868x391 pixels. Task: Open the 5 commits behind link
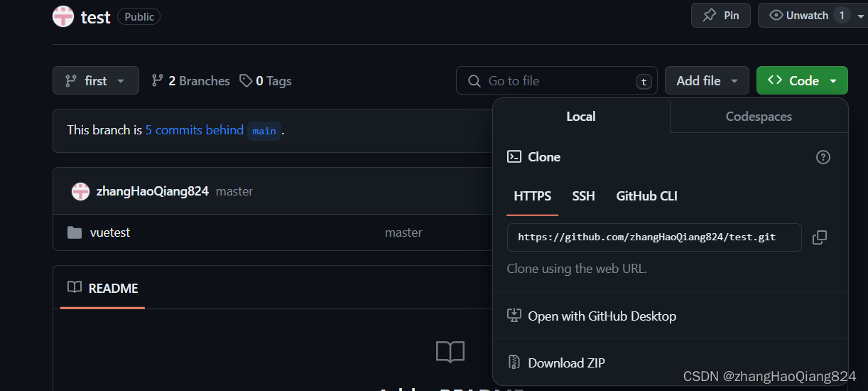195,130
